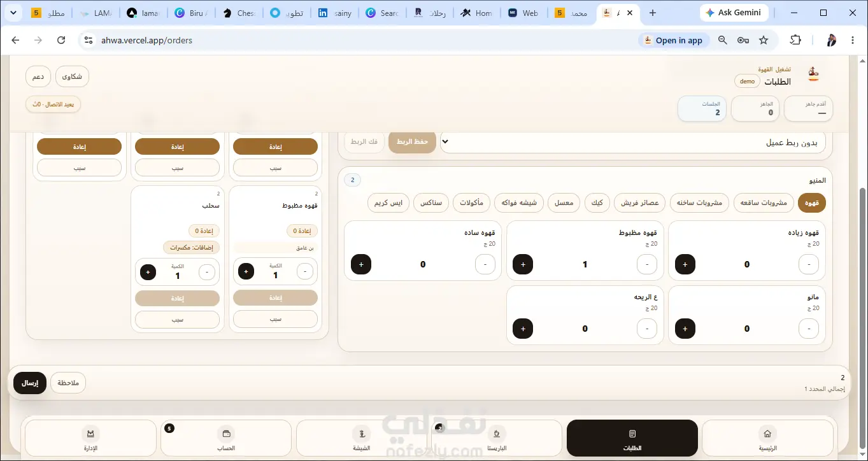Image resolution: width=868 pixels, height=461 pixels.
Task: Select the كيك category
Action: click(x=597, y=203)
